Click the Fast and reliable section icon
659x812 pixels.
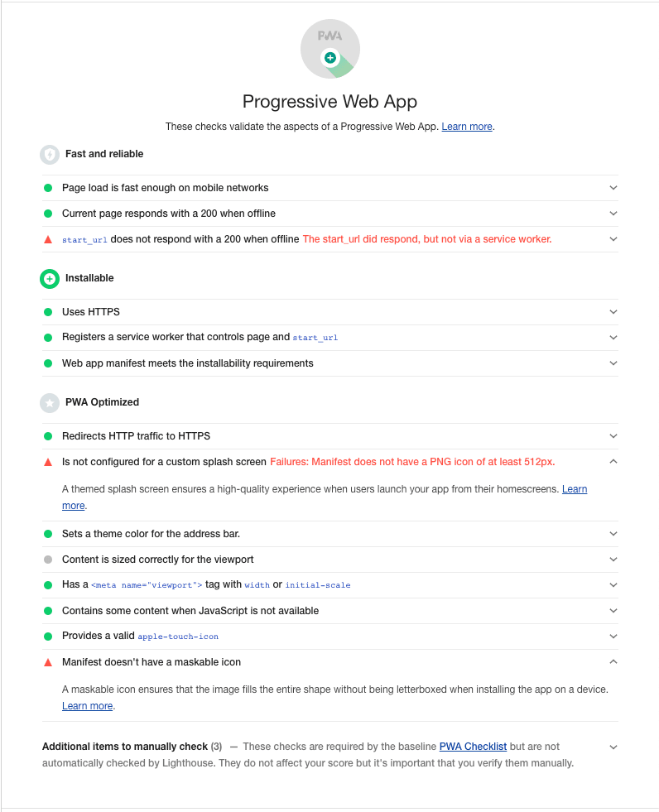pyautogui.click(x=49, y=154)
